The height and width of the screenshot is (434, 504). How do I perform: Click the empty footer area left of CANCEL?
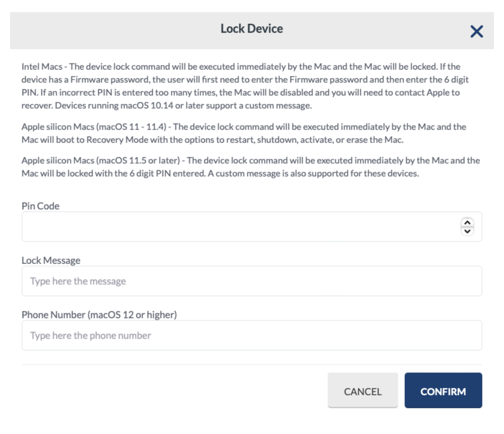(168, 390)
